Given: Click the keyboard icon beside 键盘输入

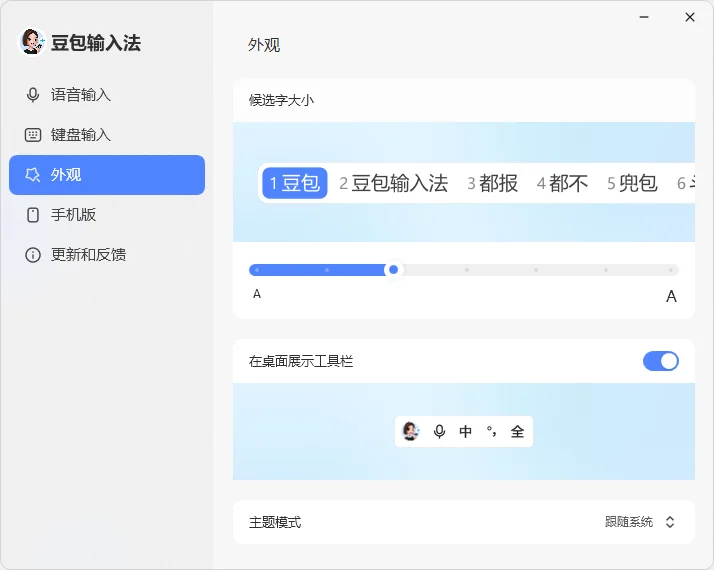Looking at the screenshot, I should tap(33, 135).
